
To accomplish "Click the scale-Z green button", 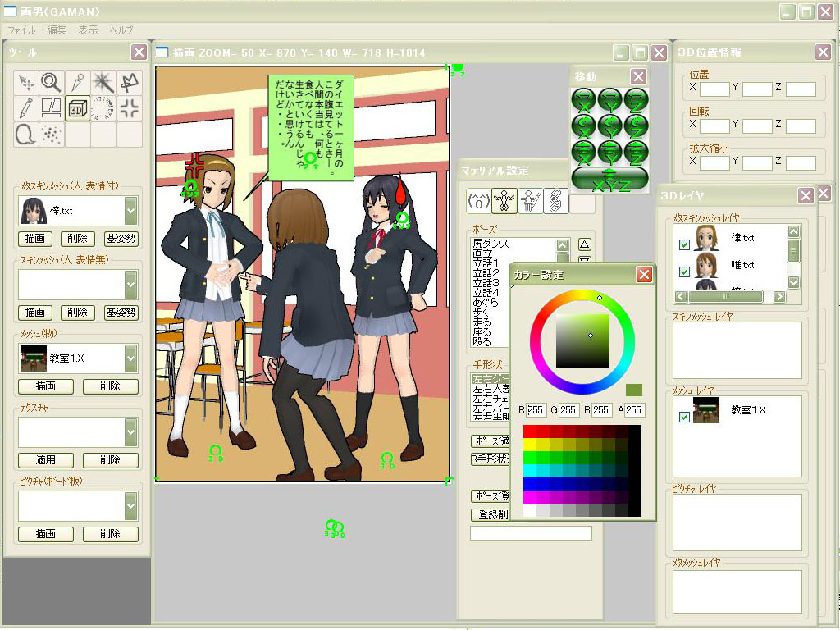I will pos(637,152).
